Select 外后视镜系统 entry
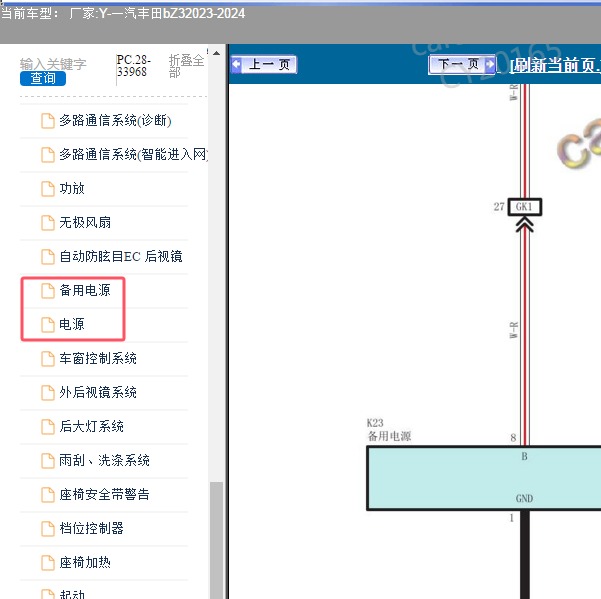Screen dimensions: 601x599 tap(98, 392)
